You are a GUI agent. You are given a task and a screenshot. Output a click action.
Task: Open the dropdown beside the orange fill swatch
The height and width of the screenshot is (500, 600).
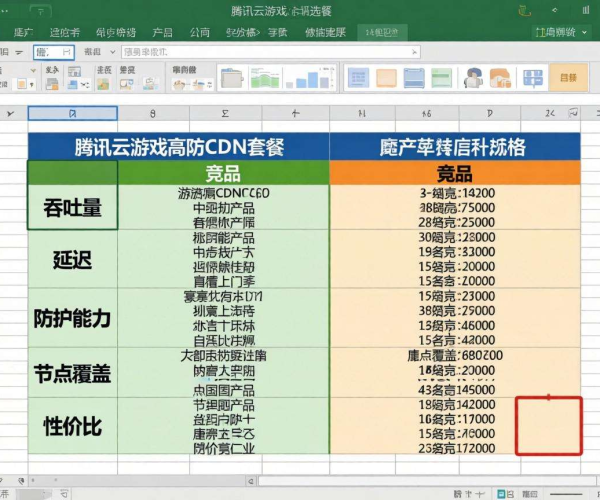tap(32, 84)
